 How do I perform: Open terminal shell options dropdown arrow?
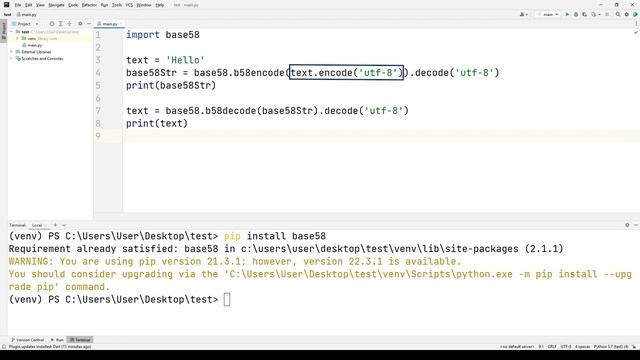pyautogui.click(x=64, y=225)
